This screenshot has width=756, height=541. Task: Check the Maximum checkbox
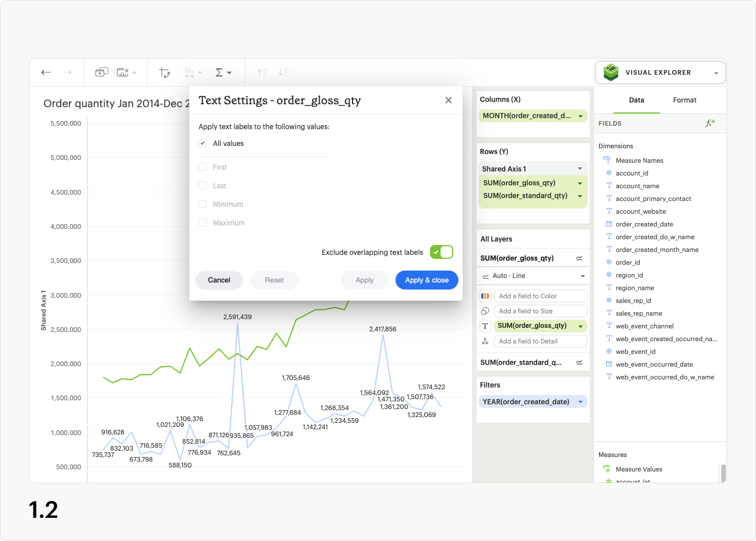click(203, 223)
